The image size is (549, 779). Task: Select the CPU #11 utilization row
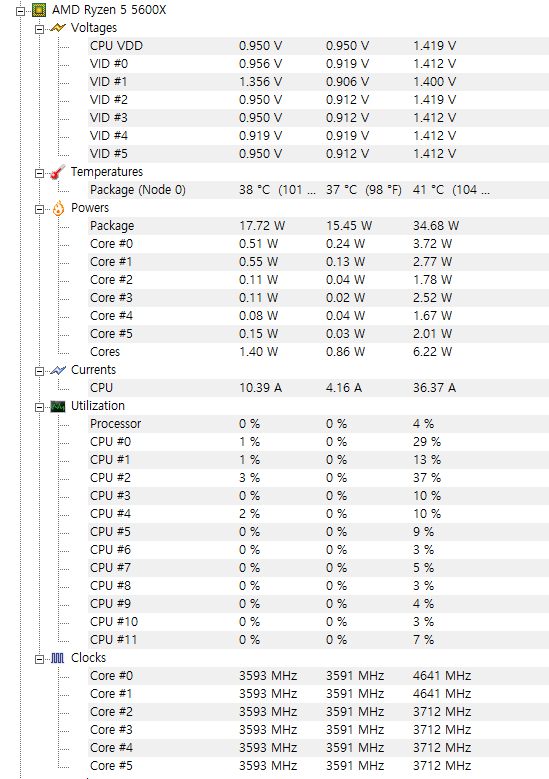point(318,639)
